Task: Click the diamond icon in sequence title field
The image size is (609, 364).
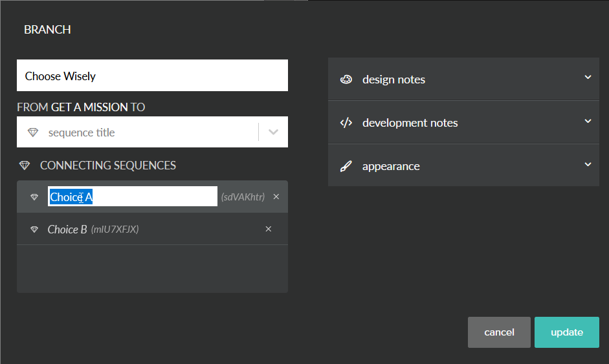Action: click(x=33, y=133)
